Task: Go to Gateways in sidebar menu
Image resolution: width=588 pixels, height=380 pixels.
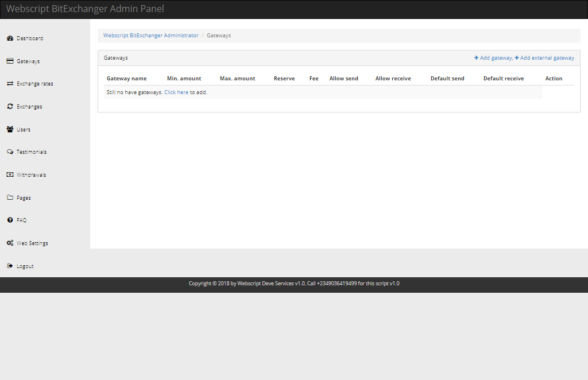Action: click(28, 61)
